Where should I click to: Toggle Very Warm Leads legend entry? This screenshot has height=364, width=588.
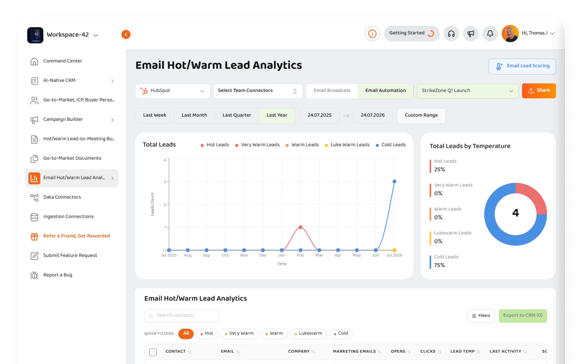[x=257, y=145]
